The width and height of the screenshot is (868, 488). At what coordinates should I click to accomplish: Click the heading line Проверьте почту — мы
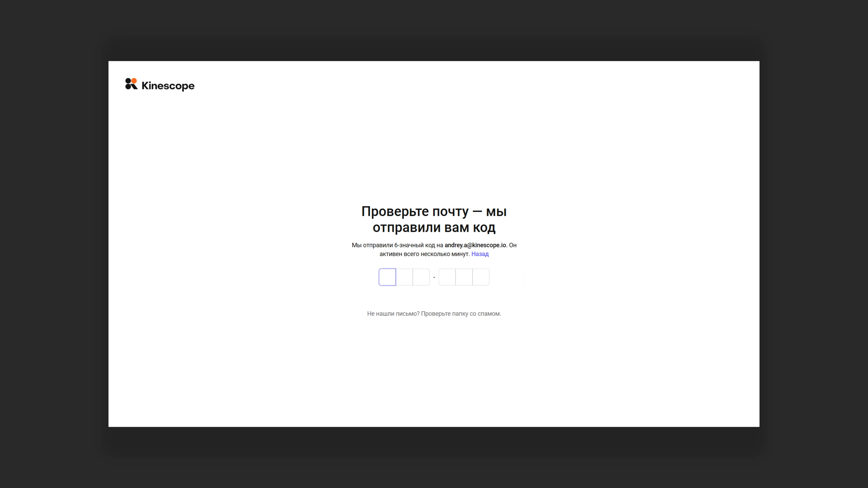point(434,211)
